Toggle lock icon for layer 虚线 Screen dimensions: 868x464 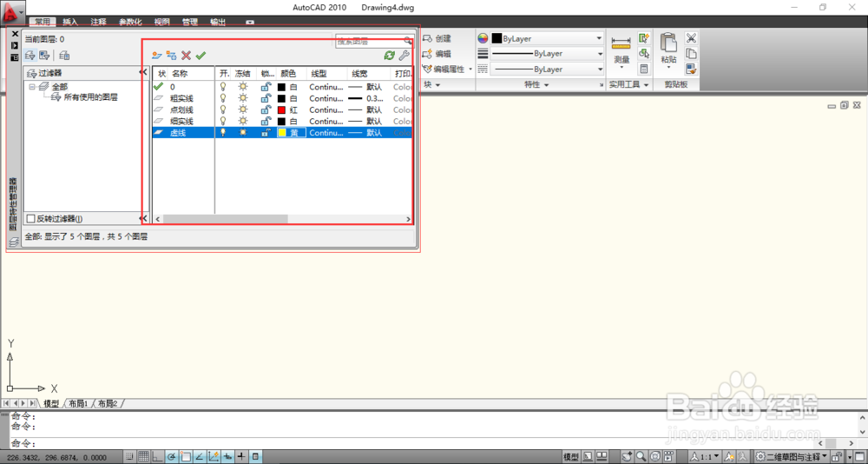266,132
